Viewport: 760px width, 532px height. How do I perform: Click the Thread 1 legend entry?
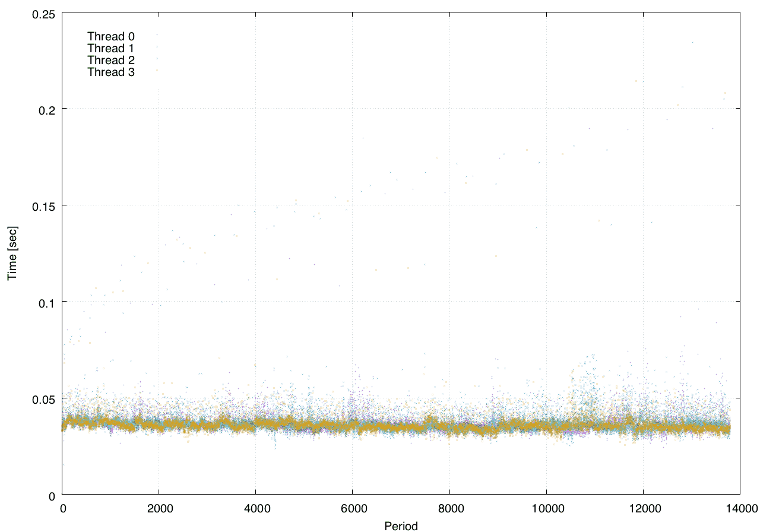[111, 48]
